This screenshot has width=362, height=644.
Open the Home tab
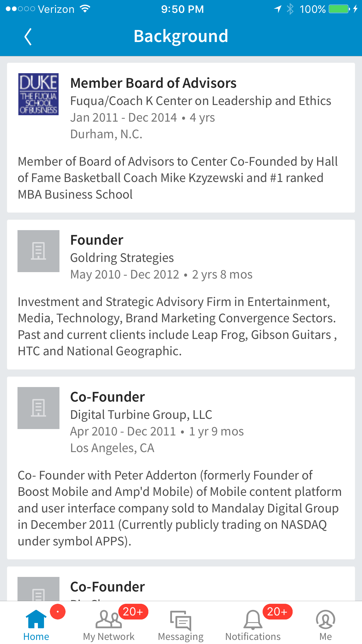[x=36, y=625]
